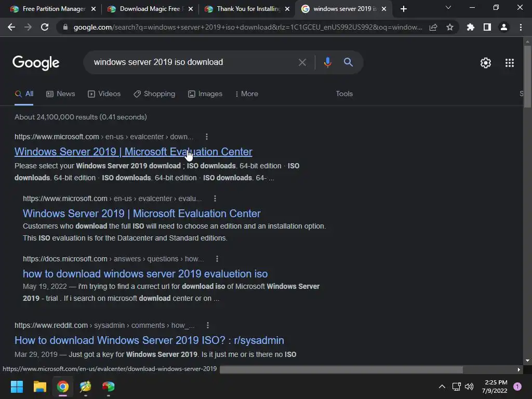The image size is (532, 399).
Task: Show hidden system tray icons
Action: click(442, 387)
